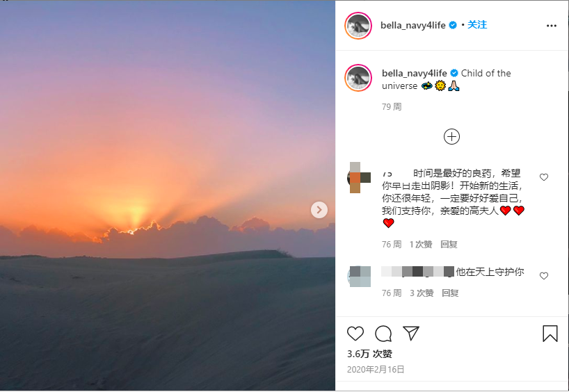Save post with the bookmark icon
This screenshot has width=569, height=392.
pyautogui.click(x=550, y=333)
